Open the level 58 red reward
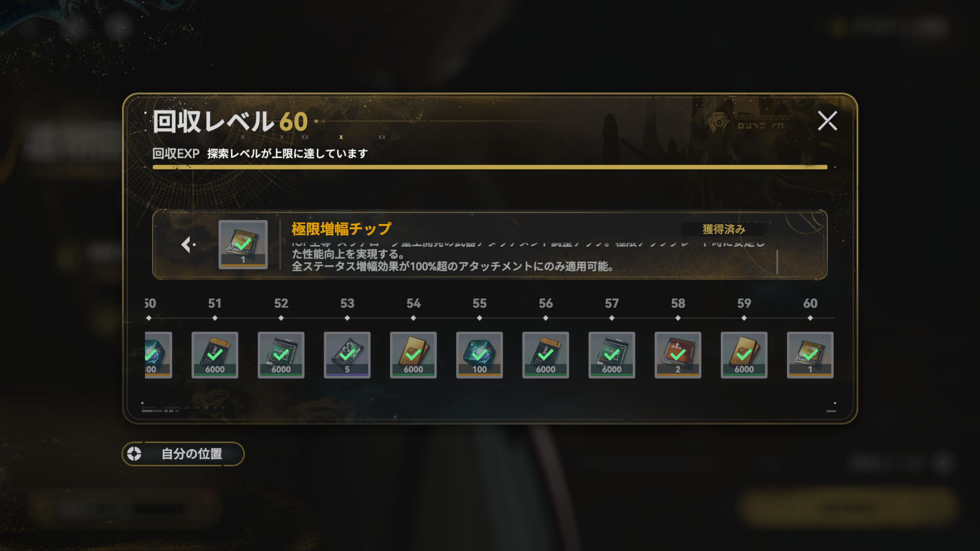 [678, 355]
